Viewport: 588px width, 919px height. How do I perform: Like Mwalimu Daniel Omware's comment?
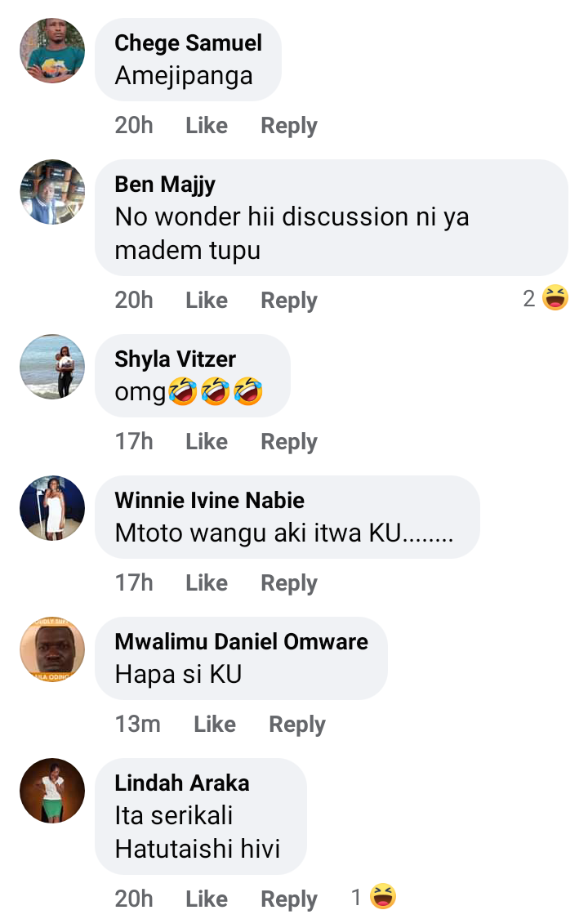click(215, 725)
